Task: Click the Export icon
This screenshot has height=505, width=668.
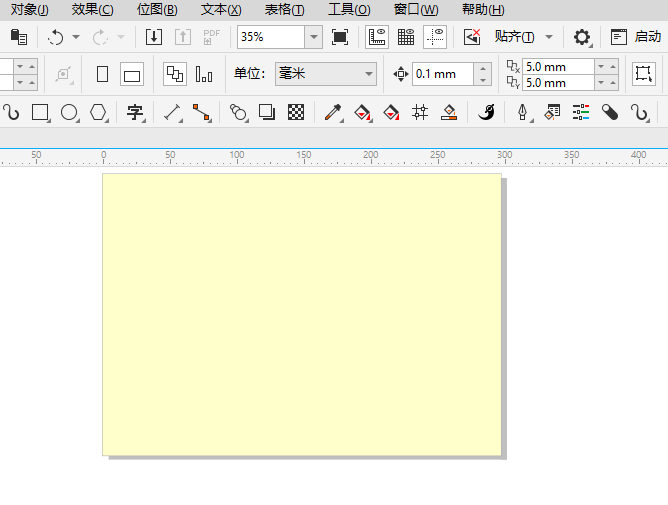Action: tap(183, 37)
